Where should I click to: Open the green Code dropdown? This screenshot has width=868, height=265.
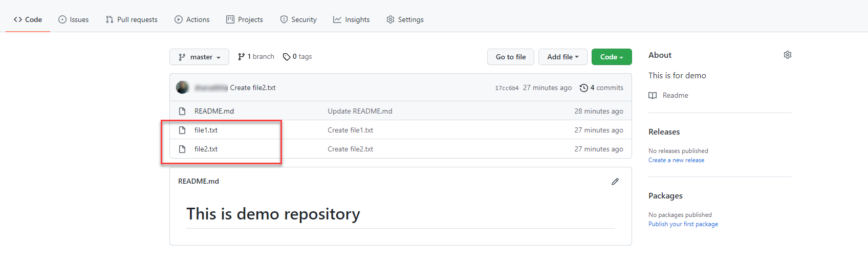point(611,57)
